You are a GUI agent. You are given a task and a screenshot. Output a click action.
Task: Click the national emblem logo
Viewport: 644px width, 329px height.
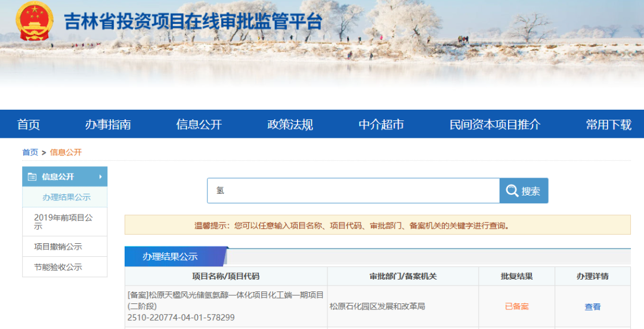pyautogui.click(x=35, y=20)
